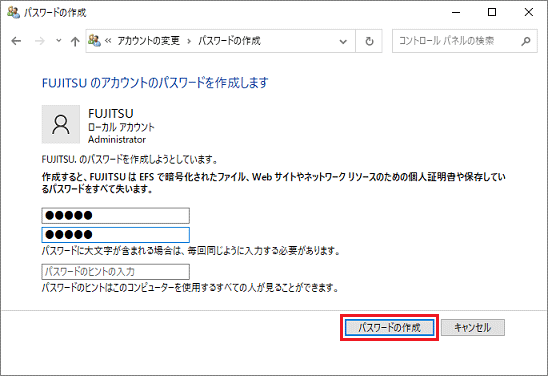
Task: Click into the new password field
Action: pyautogui.click(x=116, y=216)
